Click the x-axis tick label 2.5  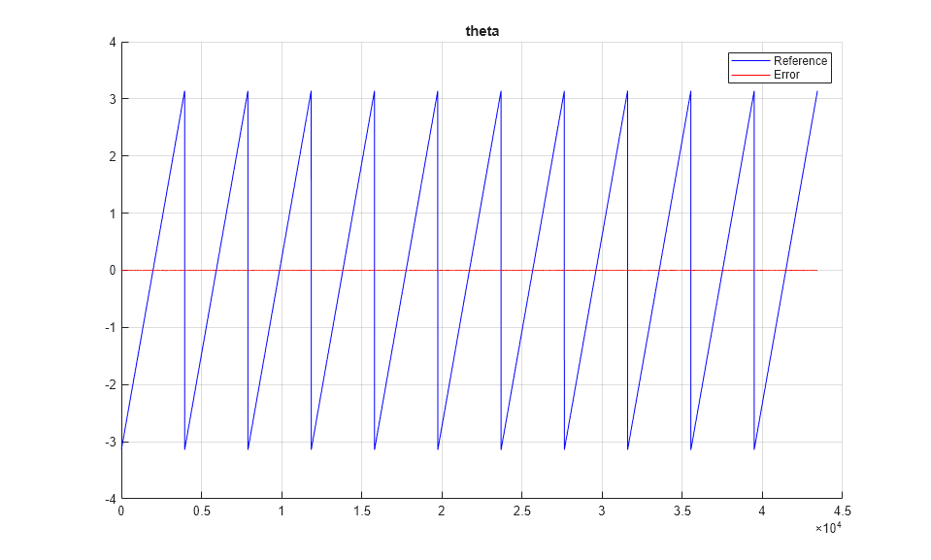click(x=521, y=511)
